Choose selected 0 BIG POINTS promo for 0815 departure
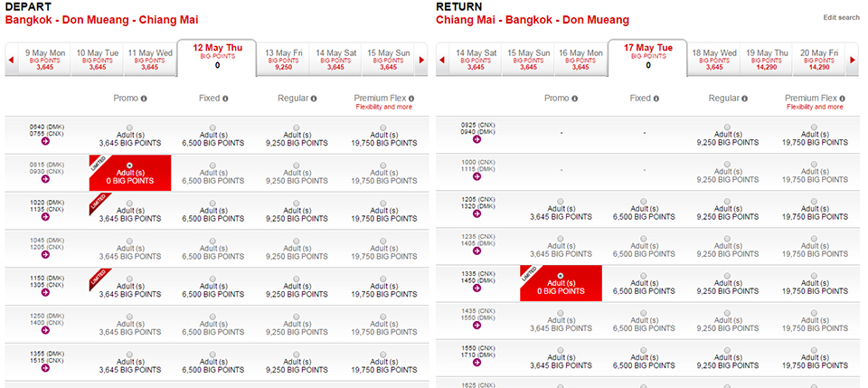 [129, 166]
